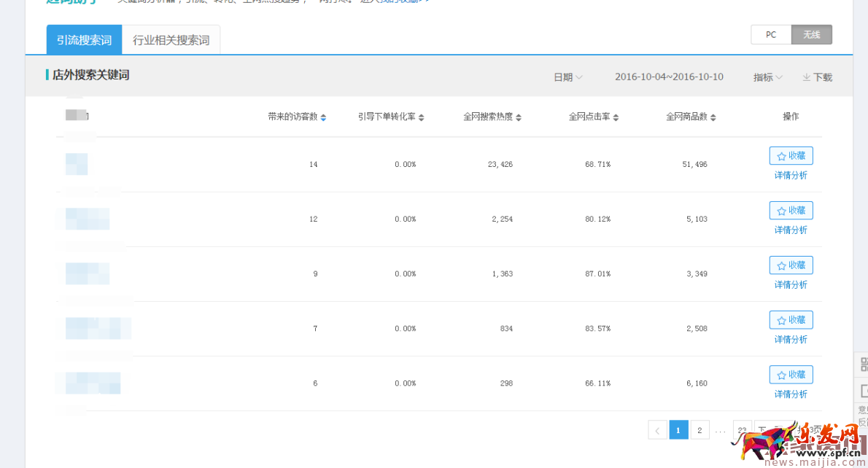Screen dimensions: 868x468
Task: Open 详情分析 for the 834 search-heat row
Action: tap(791, 340)
